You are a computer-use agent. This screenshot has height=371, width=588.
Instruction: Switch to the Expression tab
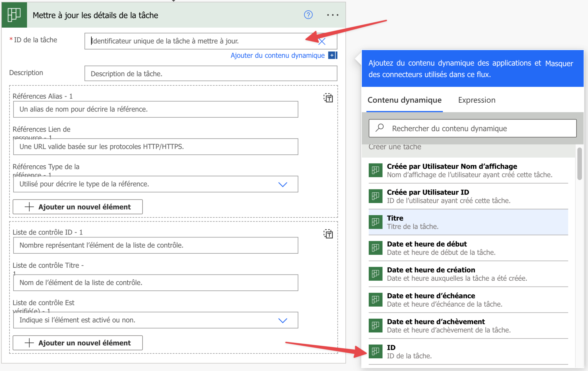477,100
